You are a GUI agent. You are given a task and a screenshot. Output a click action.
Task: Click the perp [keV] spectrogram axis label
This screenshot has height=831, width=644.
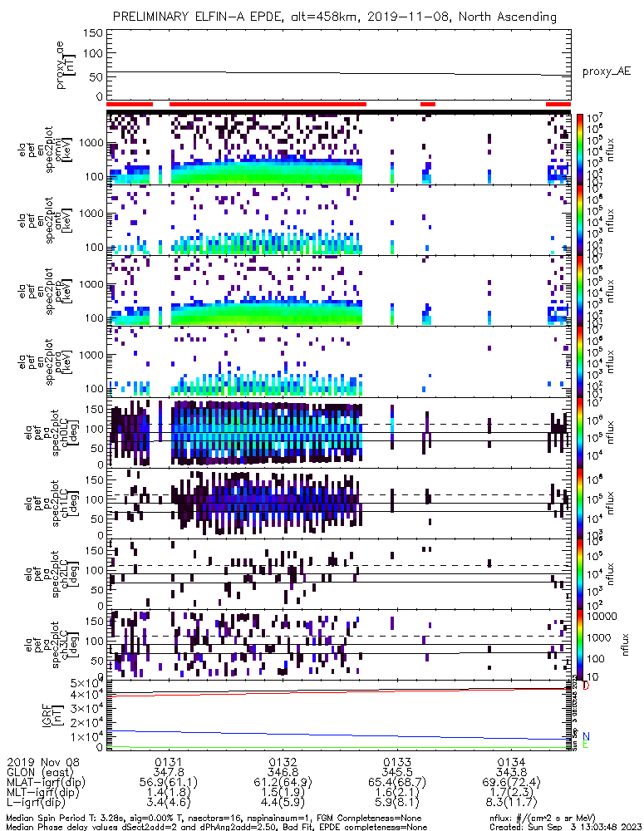(45, 290)
